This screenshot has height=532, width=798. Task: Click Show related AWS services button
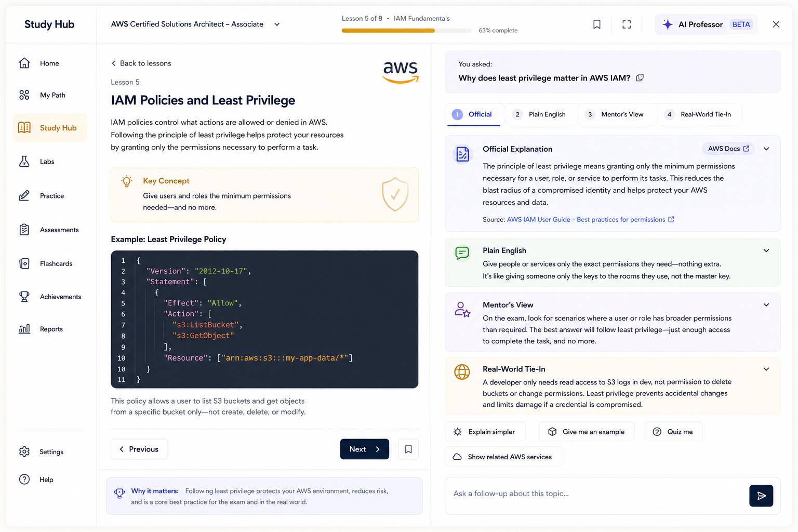pyautogui.click(x=503, y=457)
